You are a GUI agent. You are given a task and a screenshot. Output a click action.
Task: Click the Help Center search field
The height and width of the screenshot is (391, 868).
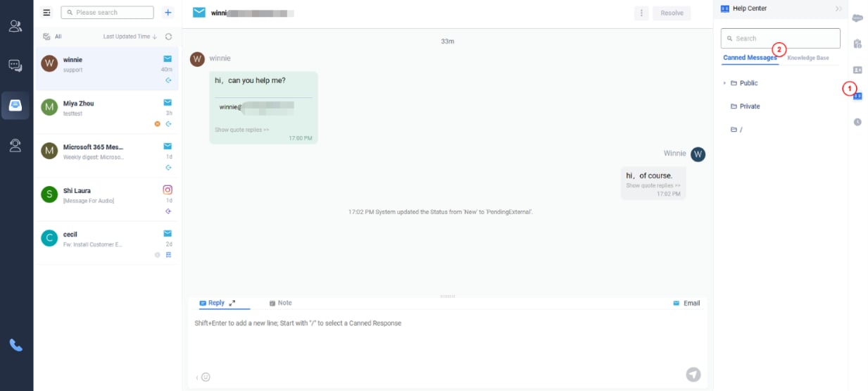tap(780, 38)
